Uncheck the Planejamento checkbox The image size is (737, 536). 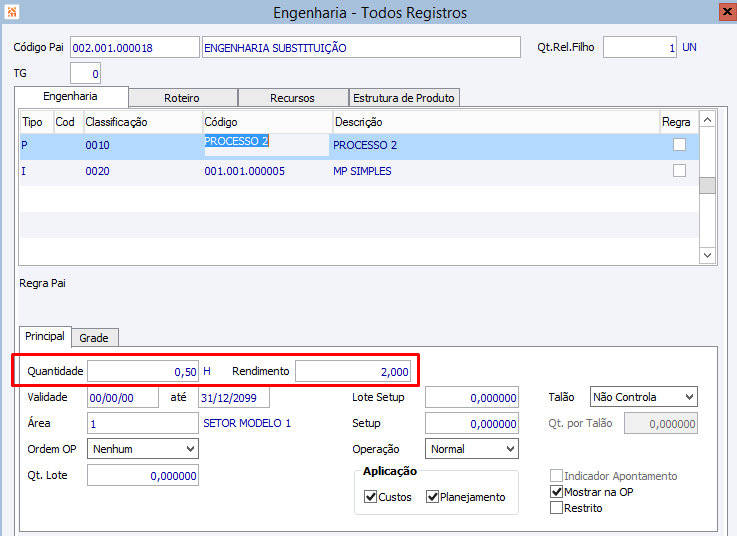(x=433, y=497)
